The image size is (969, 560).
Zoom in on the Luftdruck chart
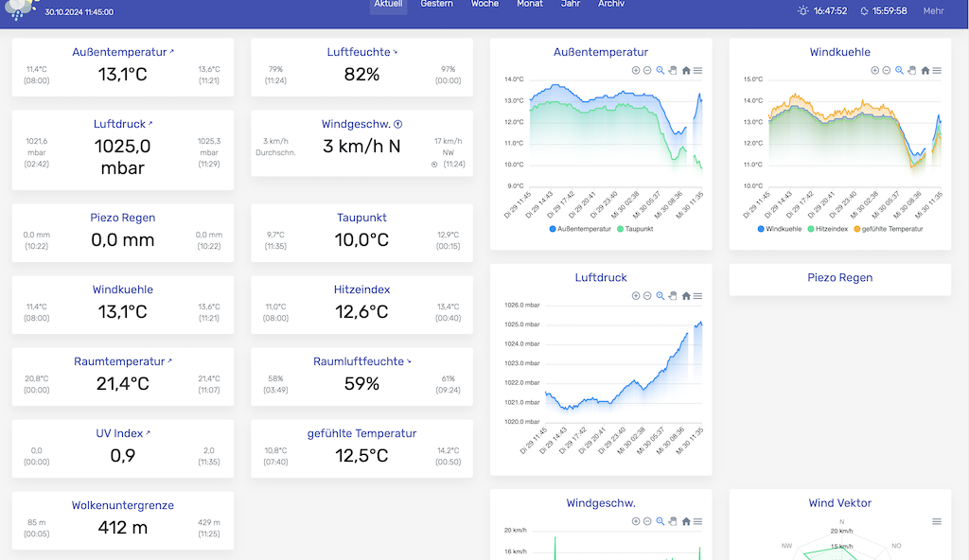[x=635, y=296]
